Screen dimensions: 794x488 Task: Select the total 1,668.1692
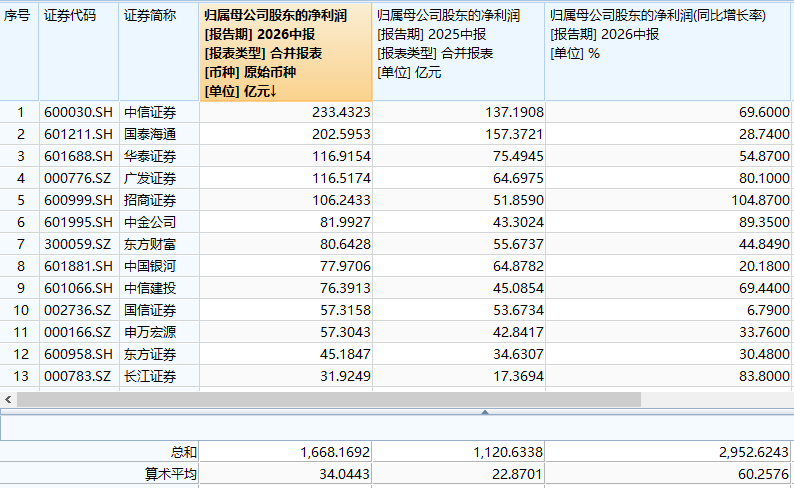tap(335, 452)
